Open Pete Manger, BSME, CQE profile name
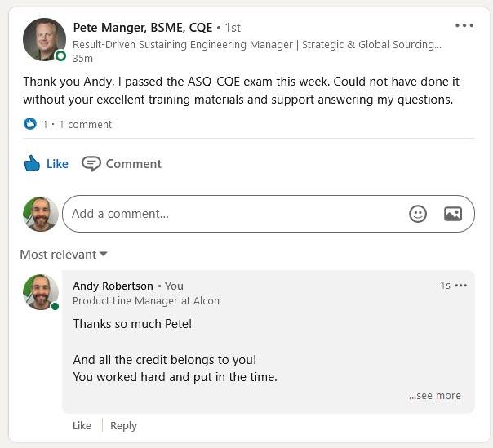The image size is (493, 448). point(143,27)
